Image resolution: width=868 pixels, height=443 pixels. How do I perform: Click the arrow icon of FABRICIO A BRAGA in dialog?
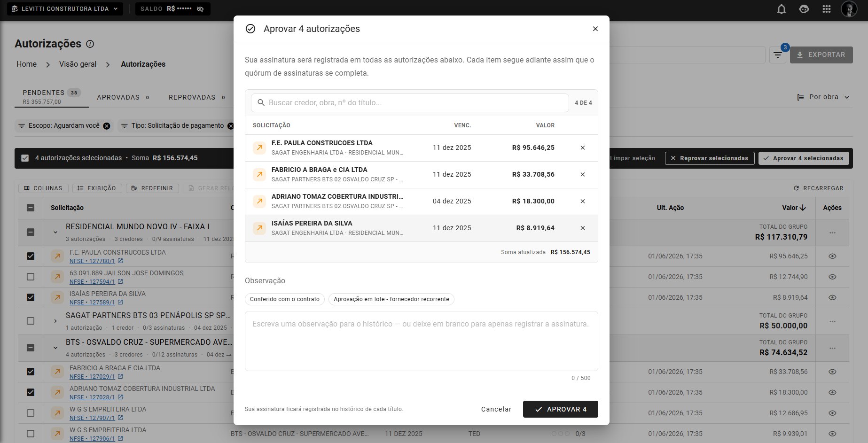(259, 174)
